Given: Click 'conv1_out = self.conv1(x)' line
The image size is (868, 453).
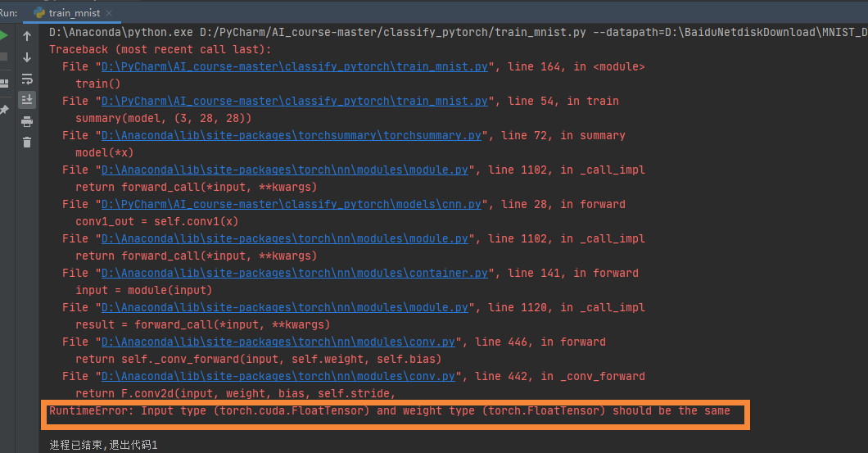Looking at the screenshot, I should pyautogui.click(x=156, y=221).
